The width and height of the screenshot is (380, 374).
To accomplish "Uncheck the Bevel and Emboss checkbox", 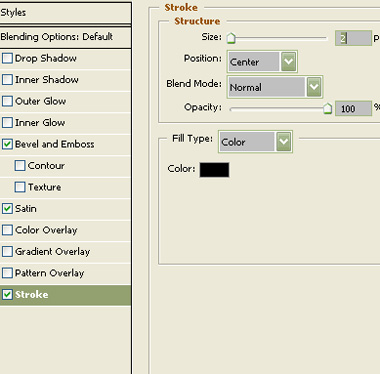I will pos(7,144).
